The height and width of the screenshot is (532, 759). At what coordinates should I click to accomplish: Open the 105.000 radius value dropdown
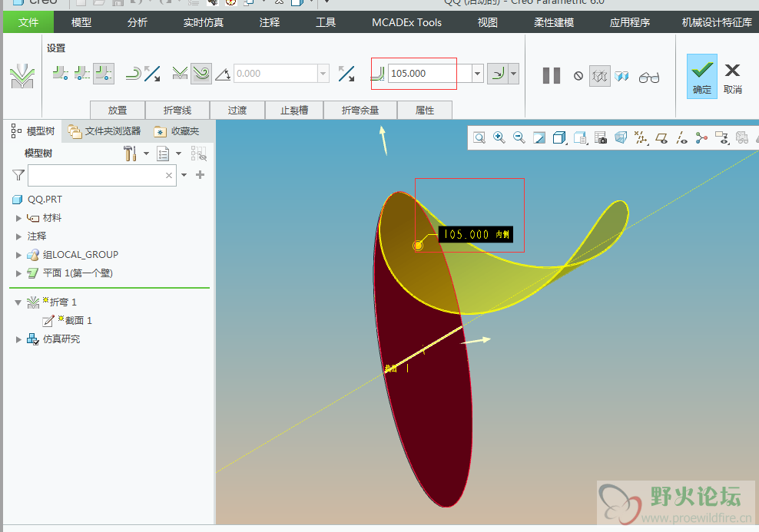[x=477, y=74]
